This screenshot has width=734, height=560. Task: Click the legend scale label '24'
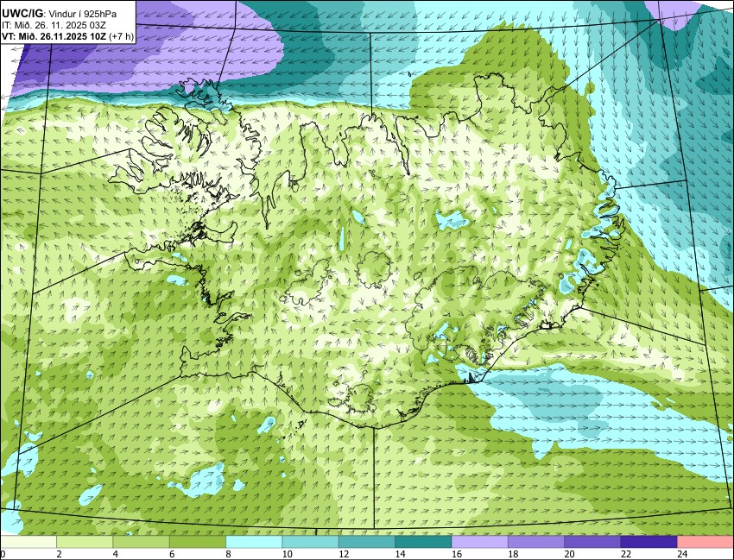point(682,554)
